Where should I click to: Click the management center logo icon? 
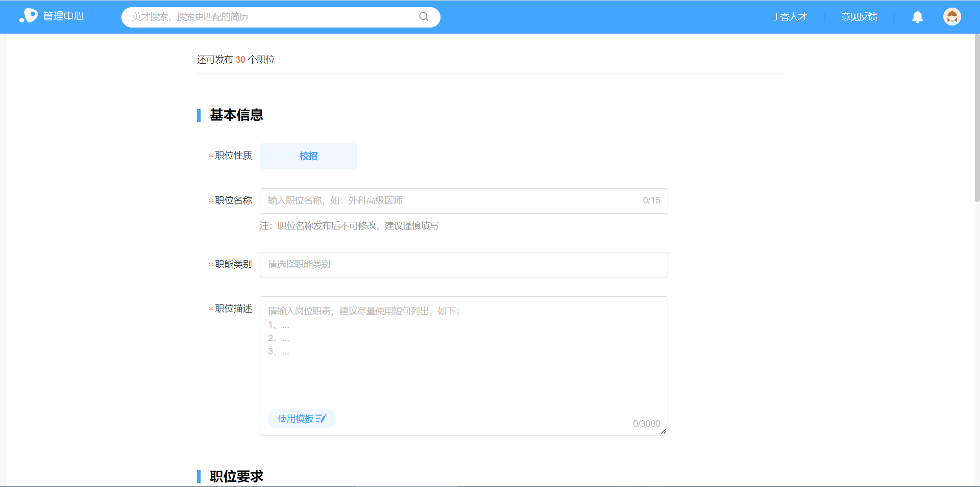point(29,16)
